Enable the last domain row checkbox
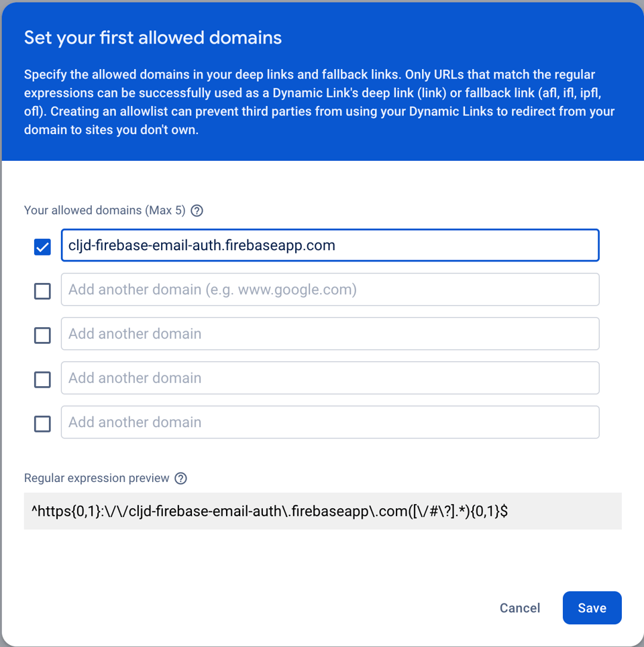This screenshot has height=647, width=644. [42, 424]
